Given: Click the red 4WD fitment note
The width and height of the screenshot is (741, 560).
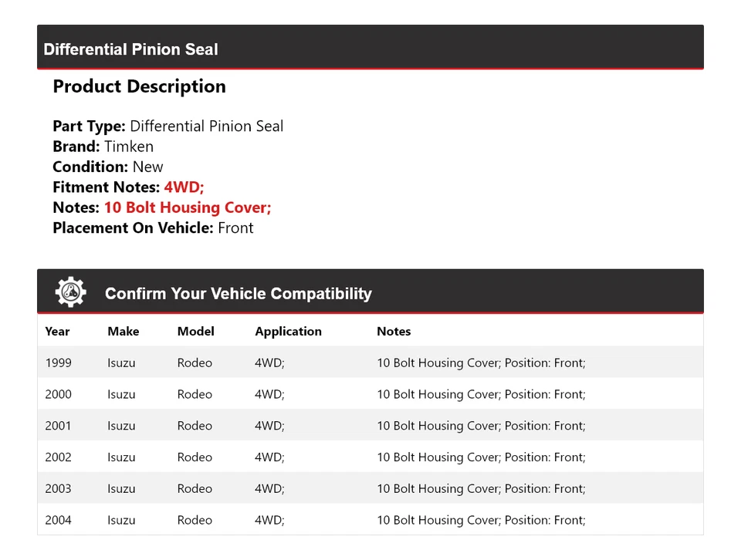Looking at the screenshot, I should tap(184, 187).
